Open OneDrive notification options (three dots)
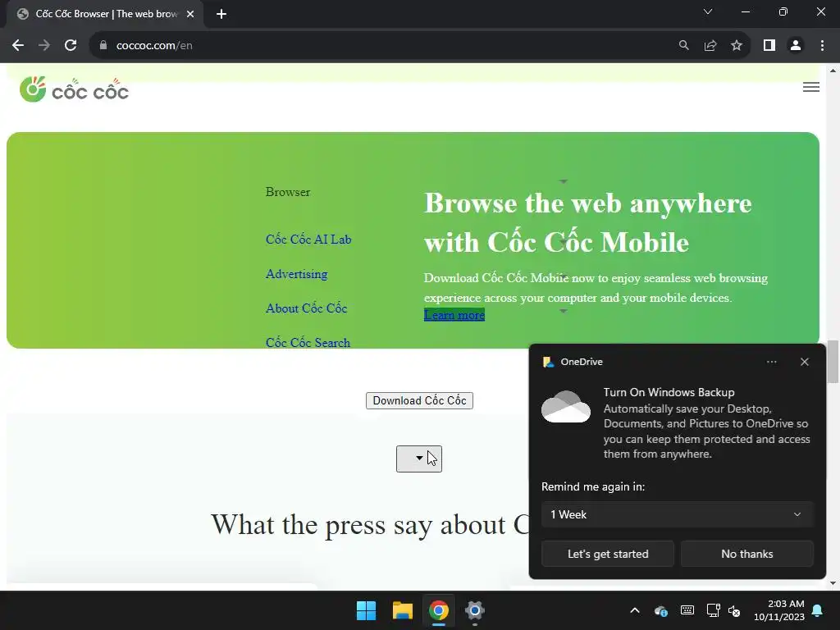The image size is (840, 630). (771, 362)
